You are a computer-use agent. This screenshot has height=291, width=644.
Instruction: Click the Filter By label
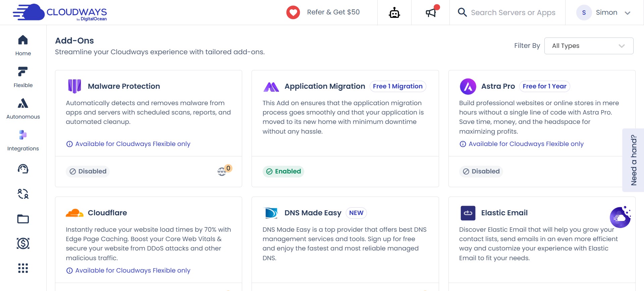click(x=527, y=46)
